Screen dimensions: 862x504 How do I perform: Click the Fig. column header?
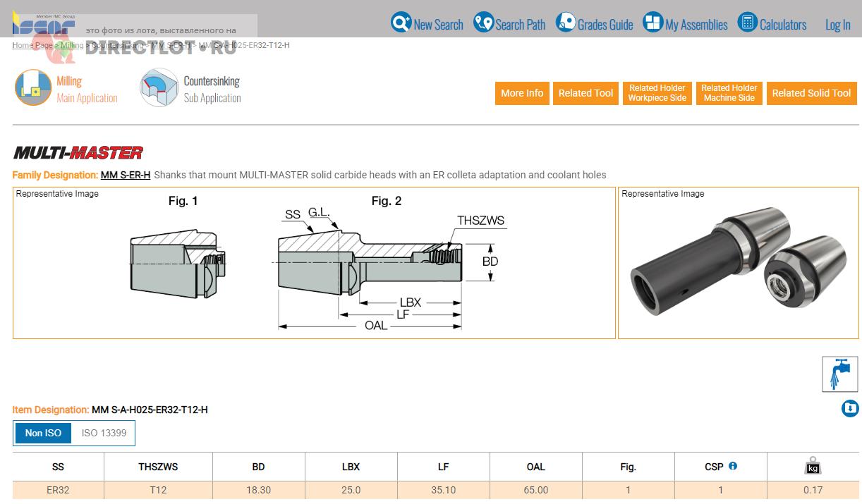pos(628,467)
